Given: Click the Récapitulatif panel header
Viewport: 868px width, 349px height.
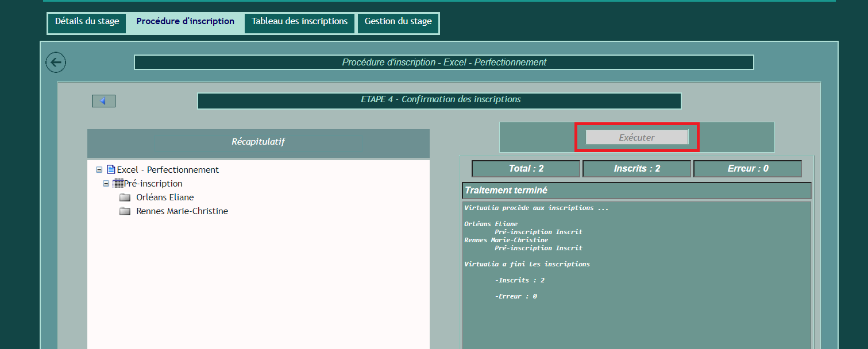Looking at the screenshot, I should [x=259, y=142].
